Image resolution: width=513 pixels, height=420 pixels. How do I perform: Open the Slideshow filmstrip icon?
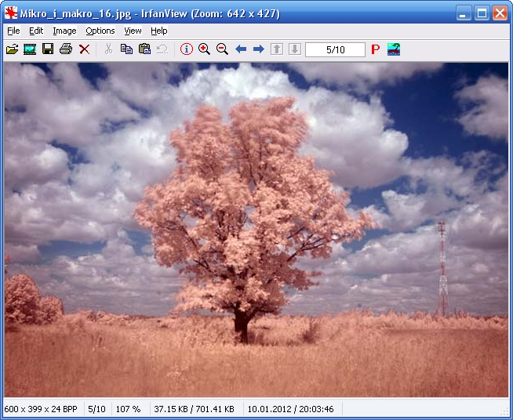click(x=30, y=49)
